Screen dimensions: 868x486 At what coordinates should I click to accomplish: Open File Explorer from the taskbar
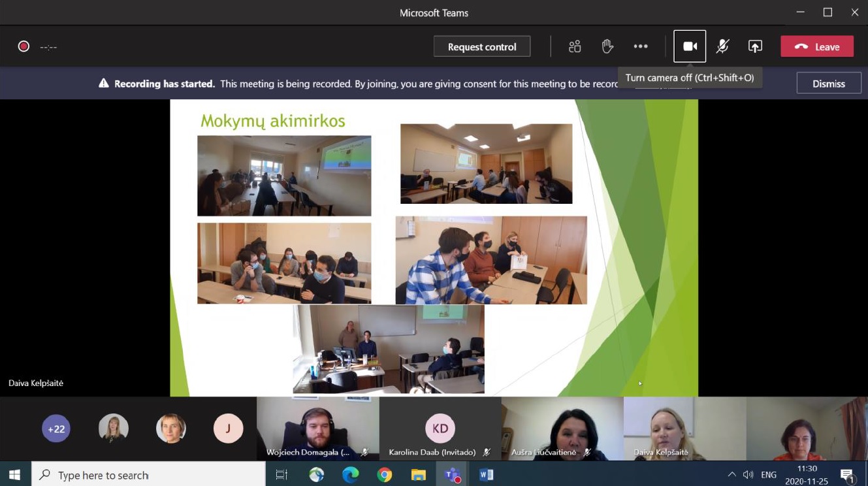click(418, 475)
